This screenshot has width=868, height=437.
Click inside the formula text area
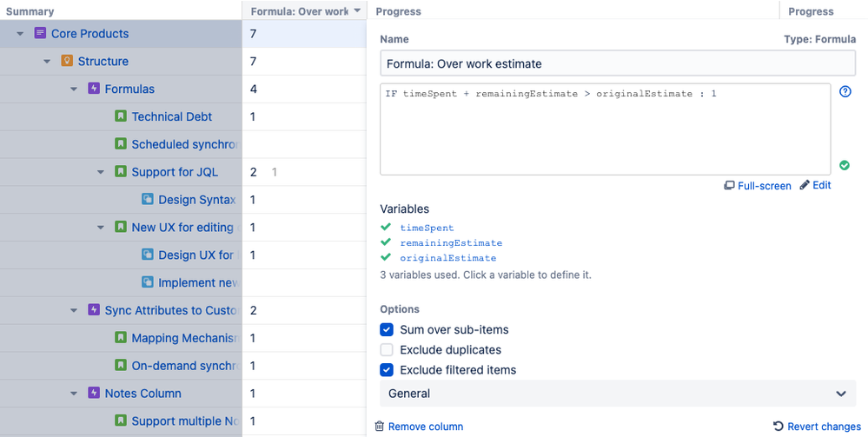(605, 129)
